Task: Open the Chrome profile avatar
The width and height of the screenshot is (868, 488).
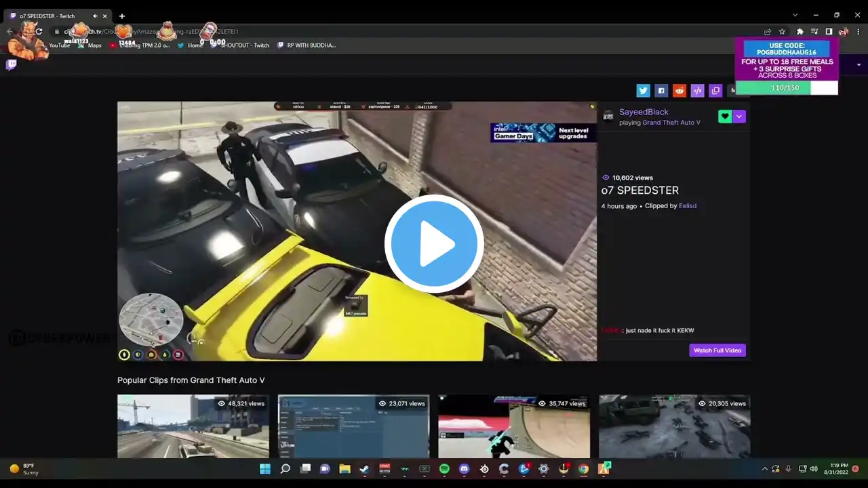Action: coord(843,31)
